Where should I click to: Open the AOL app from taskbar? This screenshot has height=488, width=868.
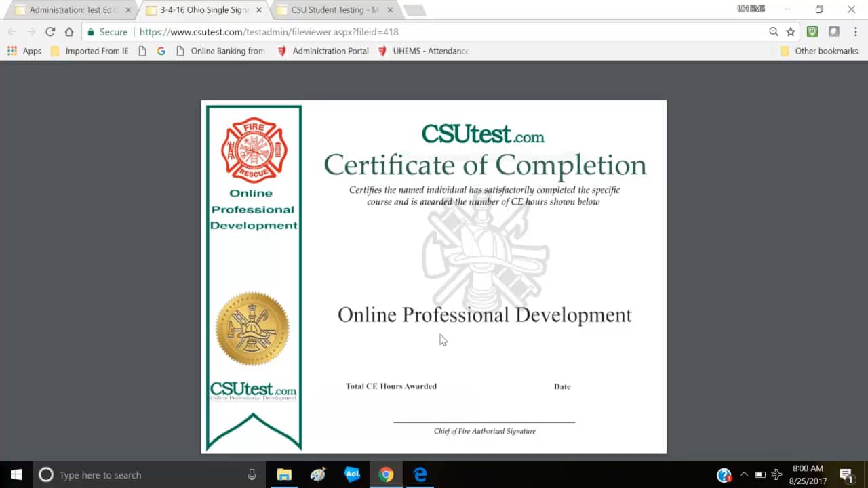click(x=352, y=474)
